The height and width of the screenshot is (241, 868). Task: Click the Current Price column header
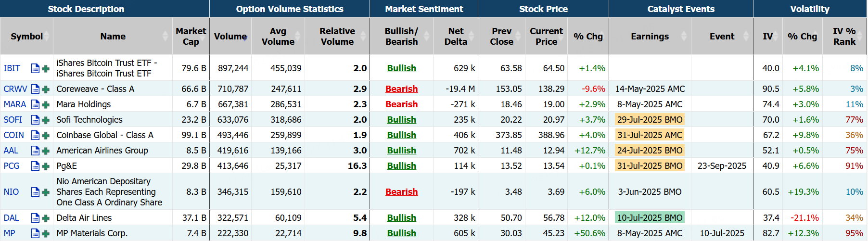(546, 36)
